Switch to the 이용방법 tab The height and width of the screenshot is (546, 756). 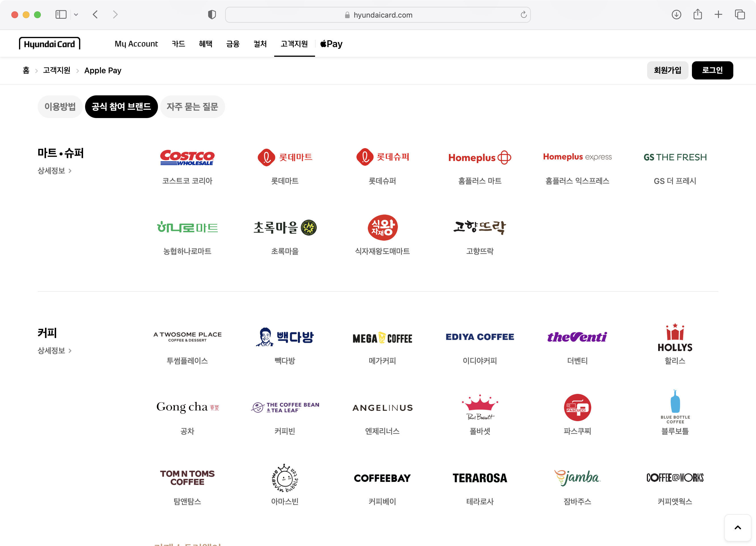(60, 107)
